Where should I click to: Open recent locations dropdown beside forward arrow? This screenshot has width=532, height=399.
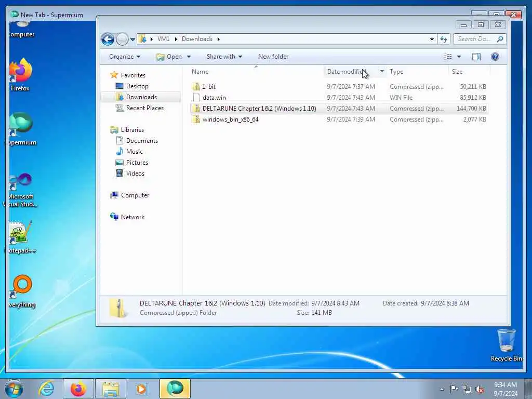pos(132,39)
